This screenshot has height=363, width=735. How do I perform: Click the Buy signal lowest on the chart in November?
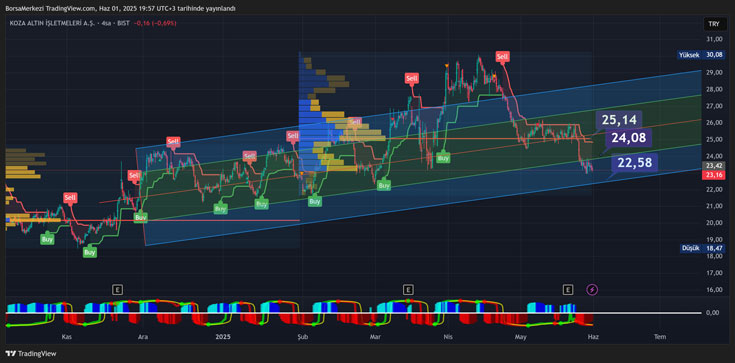click(90, 252)
